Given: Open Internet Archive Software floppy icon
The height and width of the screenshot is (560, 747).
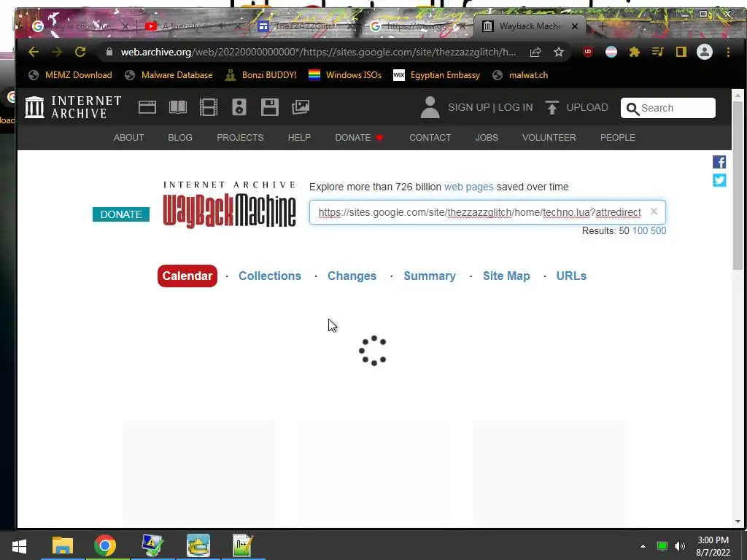Looking at the screenshot, I should 270,107.
